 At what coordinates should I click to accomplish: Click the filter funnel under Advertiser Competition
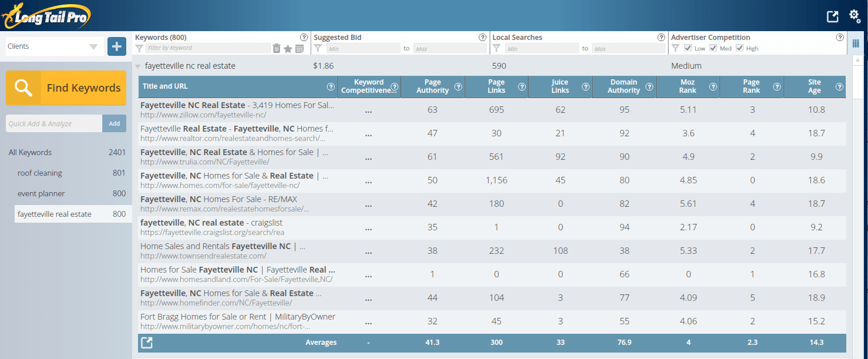(x=675, y=48)
